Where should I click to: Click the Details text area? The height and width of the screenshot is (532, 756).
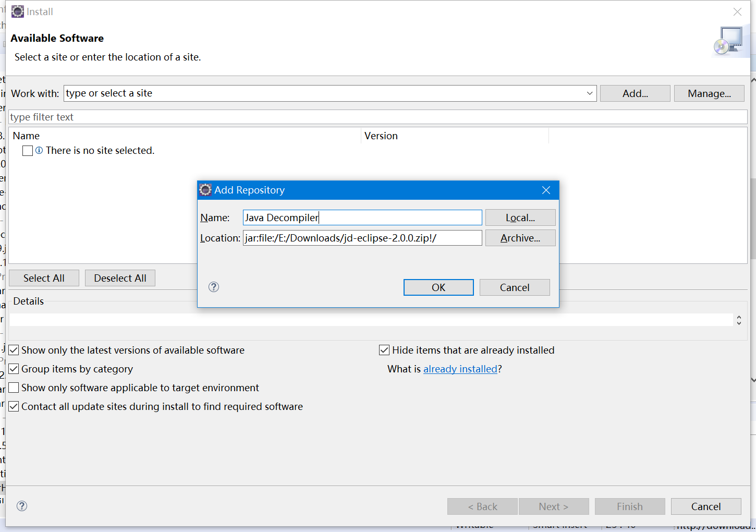[x=371, y=320]
